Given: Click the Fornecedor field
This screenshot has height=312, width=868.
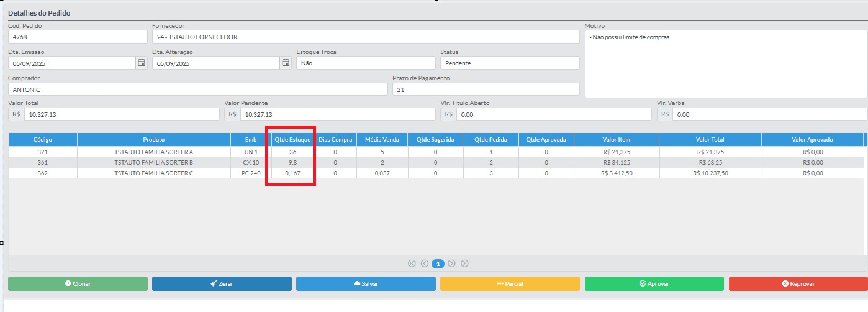Looking at the screenshot, I should [x=366, y=37].
